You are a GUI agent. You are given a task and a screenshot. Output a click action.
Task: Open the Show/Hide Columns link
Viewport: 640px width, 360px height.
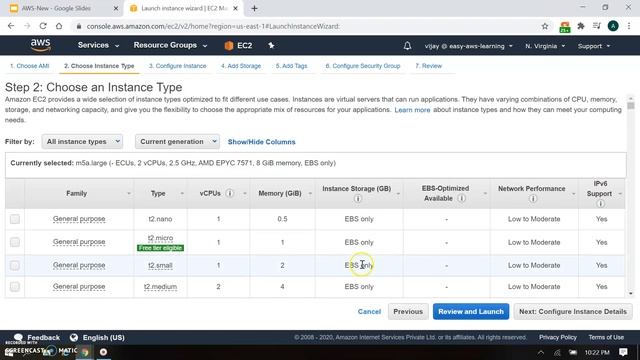click(x=261, y=142)
